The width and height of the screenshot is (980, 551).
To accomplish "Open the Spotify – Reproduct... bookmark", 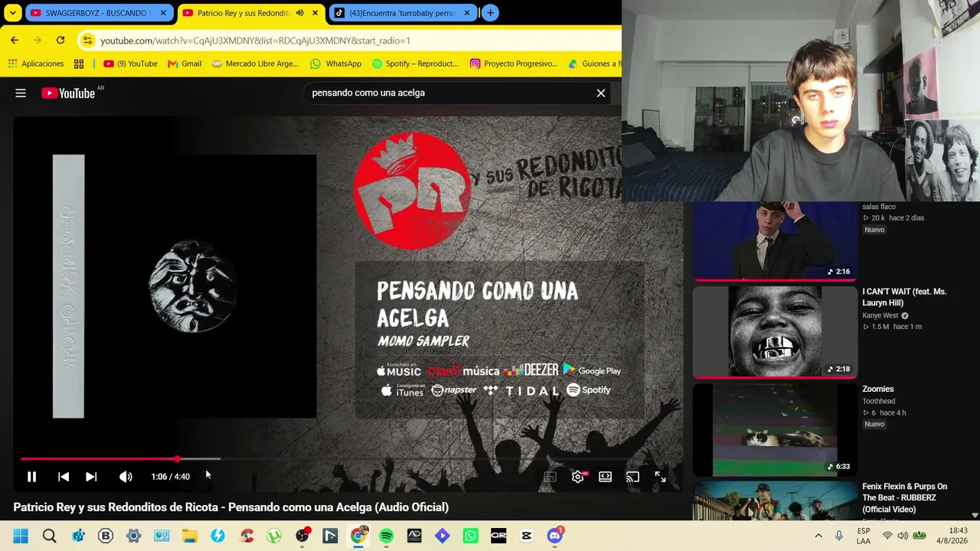I will (414, 64).
